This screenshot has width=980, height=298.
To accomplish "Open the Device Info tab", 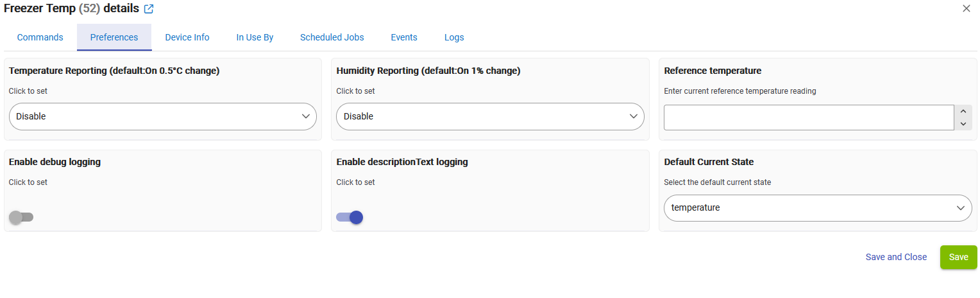I will [x=187, y=37].
